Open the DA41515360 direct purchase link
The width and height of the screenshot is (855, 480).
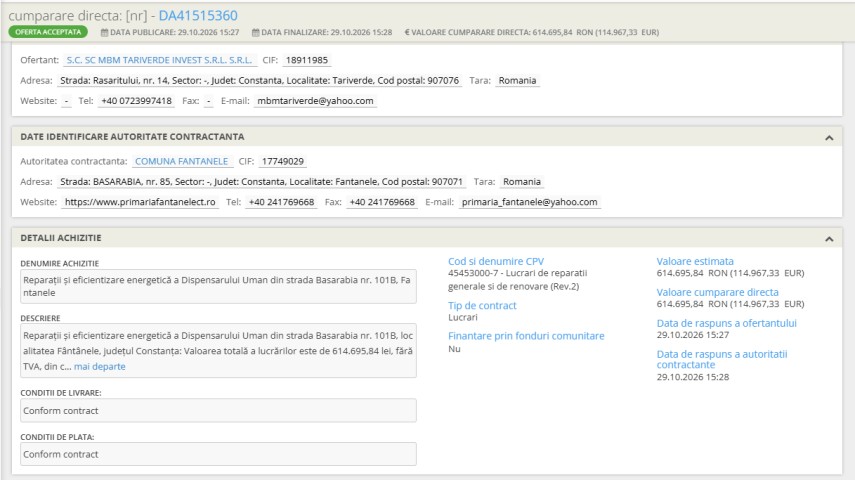click(198, 15)
